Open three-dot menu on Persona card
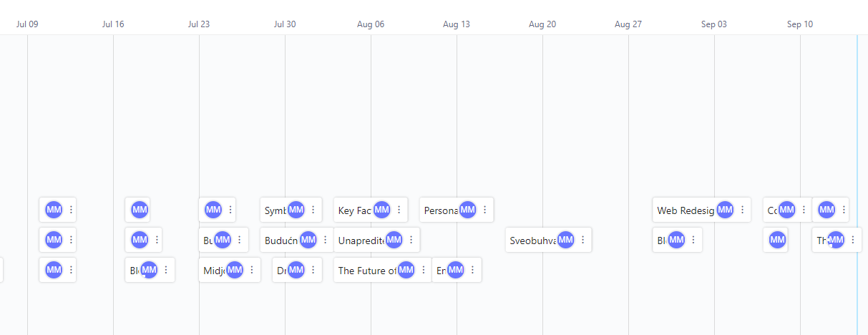This screenshot has height=335, width=868. [x=484, y=210]
